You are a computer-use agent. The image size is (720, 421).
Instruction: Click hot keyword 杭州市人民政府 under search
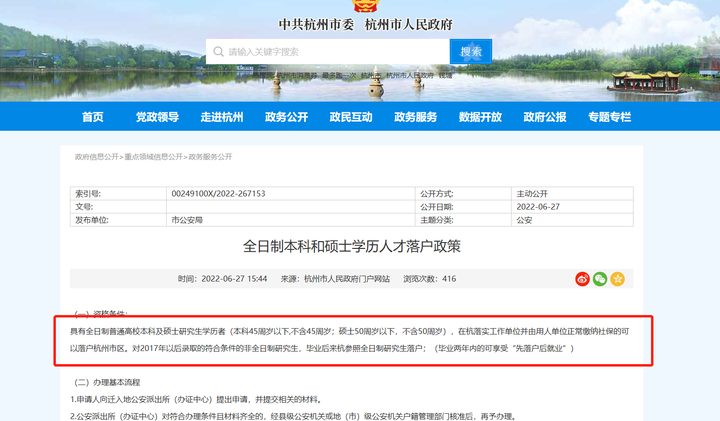click(x=410, y=75)
